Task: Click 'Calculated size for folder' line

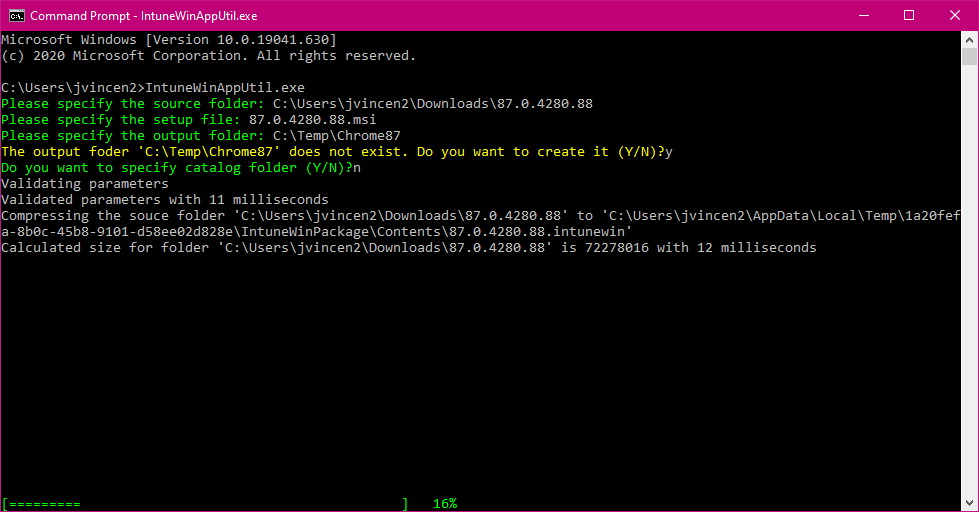Action: (409, 248)
